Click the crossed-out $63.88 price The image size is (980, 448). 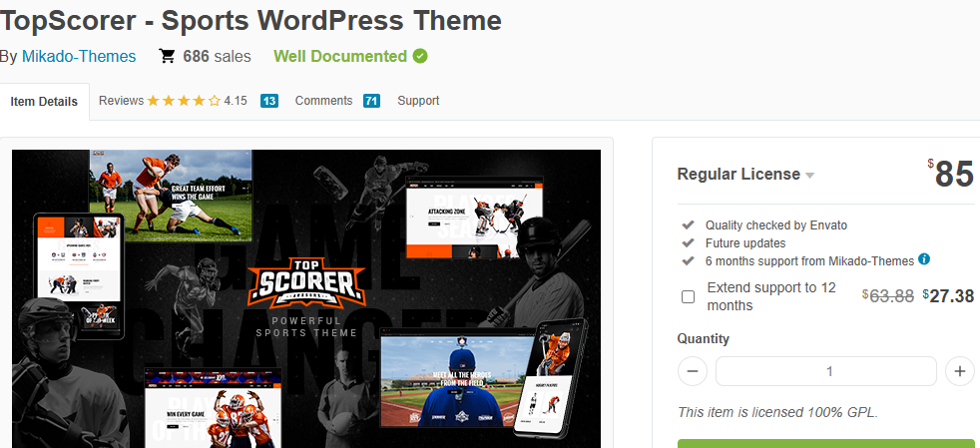(888, 295)
